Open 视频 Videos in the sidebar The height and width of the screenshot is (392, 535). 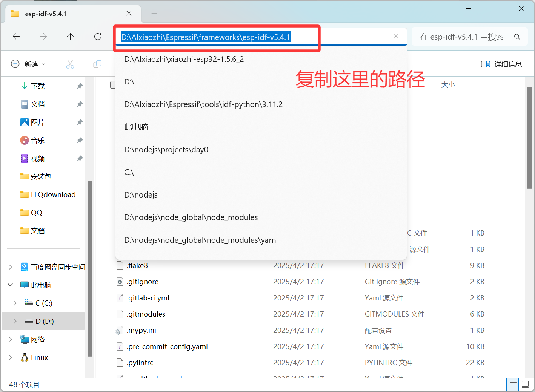pyautogui.click(x=38, y=159)
